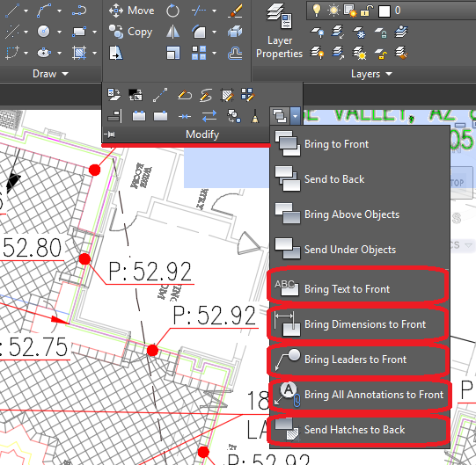The image size is (476, 465).
Task: Select the Hatch tool in Draw panel
Action: [79, 53]
